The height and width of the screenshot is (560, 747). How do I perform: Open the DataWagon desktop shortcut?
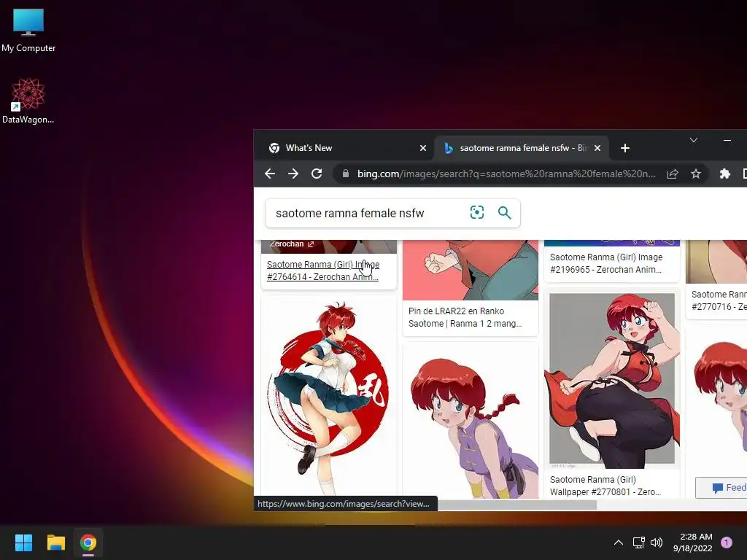click(x=28, y=101)
